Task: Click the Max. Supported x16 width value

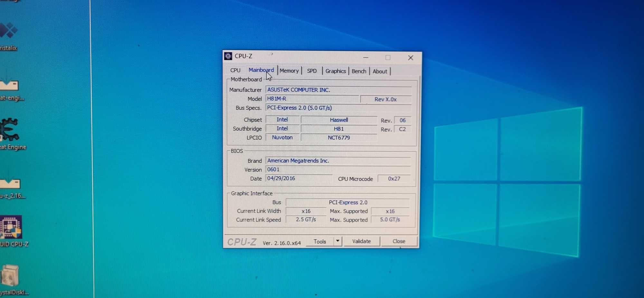Action: point(390,211)
